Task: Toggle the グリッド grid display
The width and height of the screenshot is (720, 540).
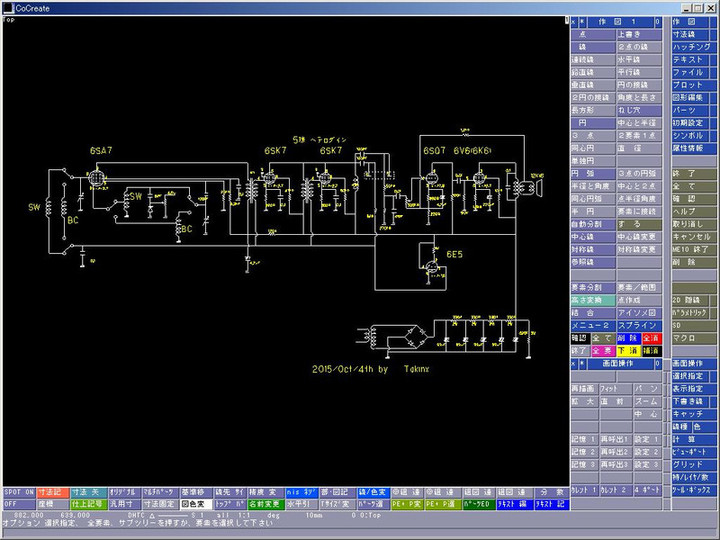Action: tap(688, 464)
